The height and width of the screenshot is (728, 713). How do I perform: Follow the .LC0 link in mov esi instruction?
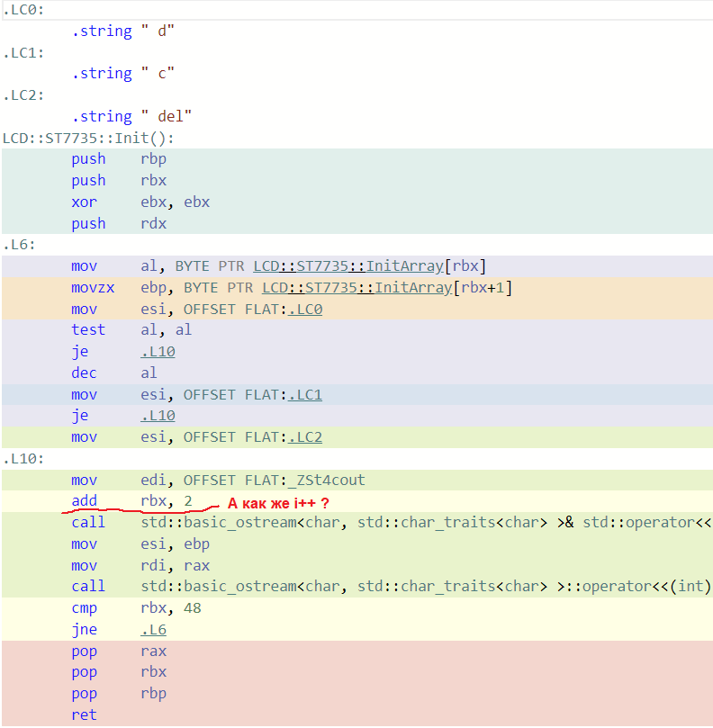click(304, 310)
